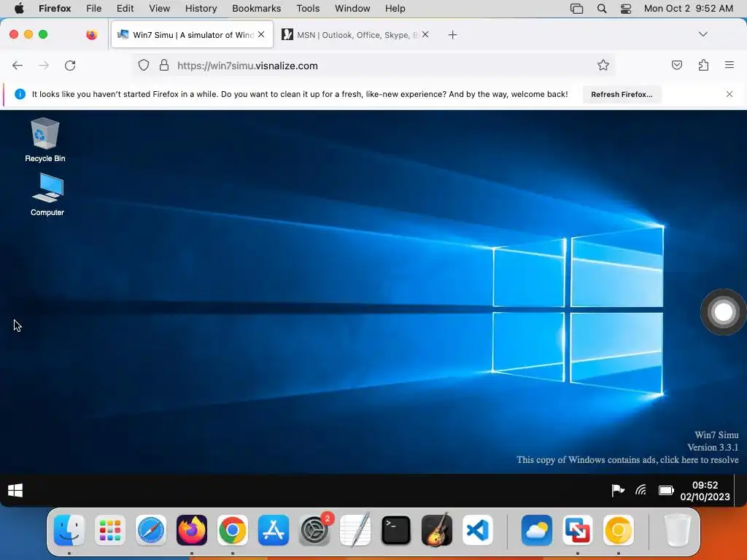Switch to the Win7 Simu tab
The image size is (747, 560).
pyautogui.click(x=192, y=35)
